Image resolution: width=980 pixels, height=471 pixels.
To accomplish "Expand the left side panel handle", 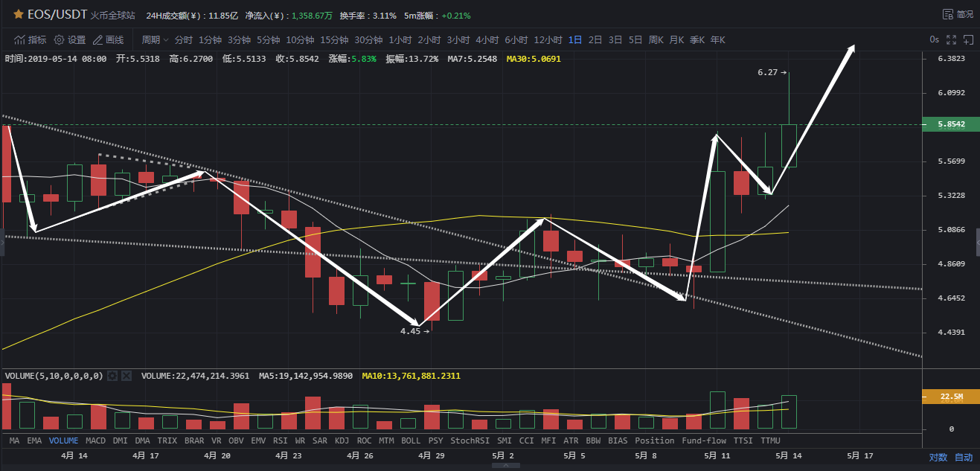I will point(2,243).
